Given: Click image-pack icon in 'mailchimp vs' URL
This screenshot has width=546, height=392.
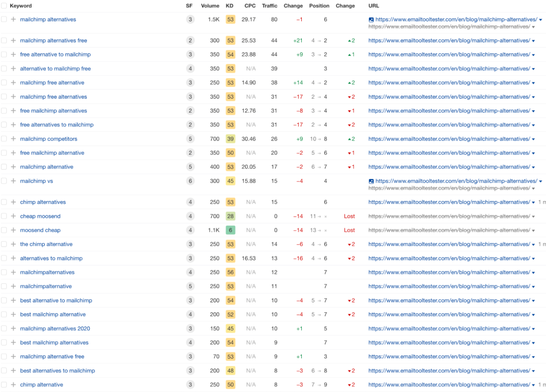Looking at the screenshot, I should pyautogui.click(x=371, y=181).
